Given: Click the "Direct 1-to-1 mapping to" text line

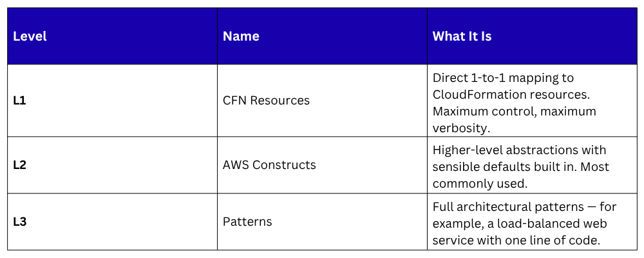Looking at the screenshot, I should coord(503,78).
